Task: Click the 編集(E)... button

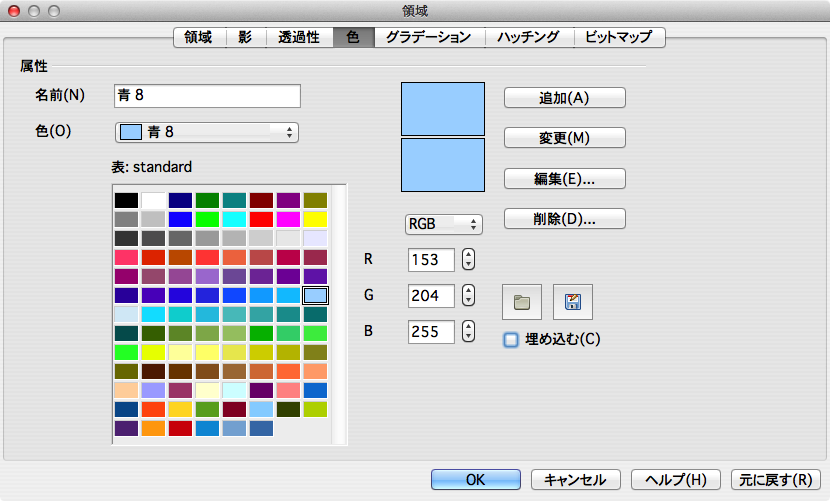Action: 565,178
